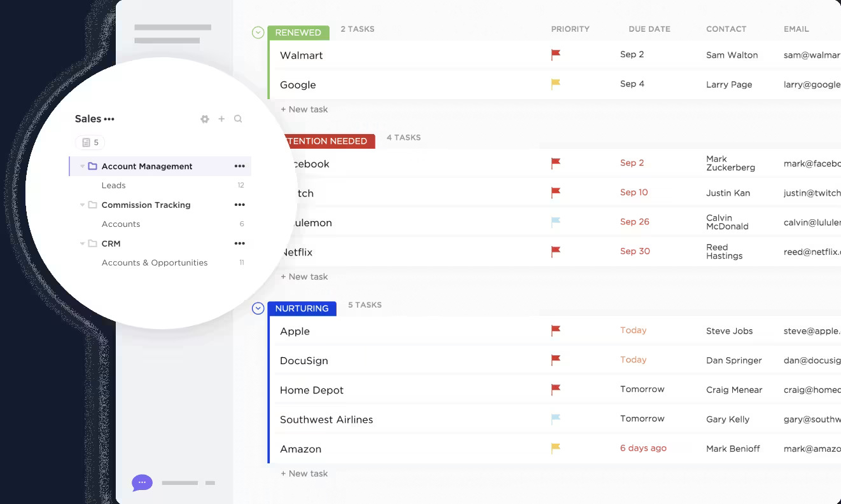Change priority flag on the Justin Kan row
This screenshot has width=841, height=504.
(x=556, y=193)
